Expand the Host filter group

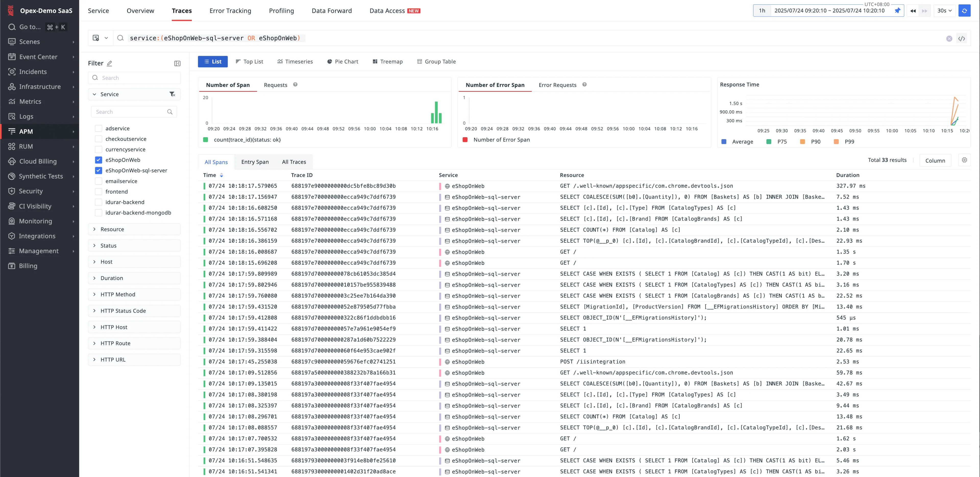tap(134, 262)
